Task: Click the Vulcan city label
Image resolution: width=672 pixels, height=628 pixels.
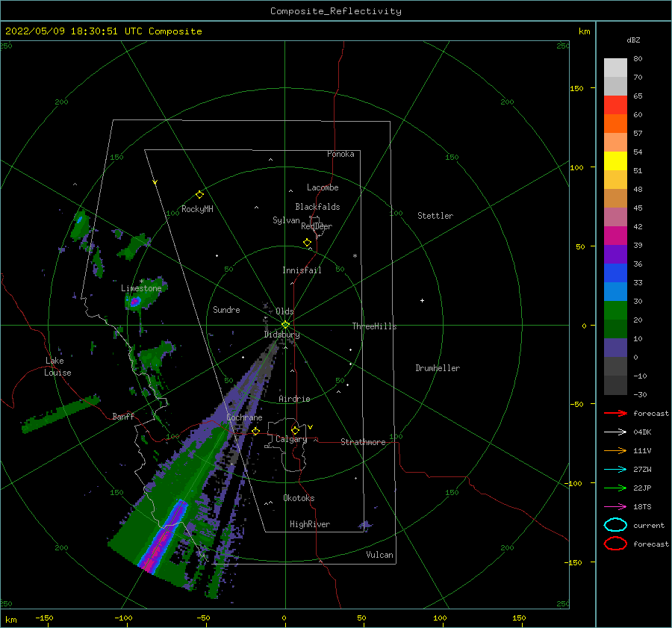Action: [379, 555]
